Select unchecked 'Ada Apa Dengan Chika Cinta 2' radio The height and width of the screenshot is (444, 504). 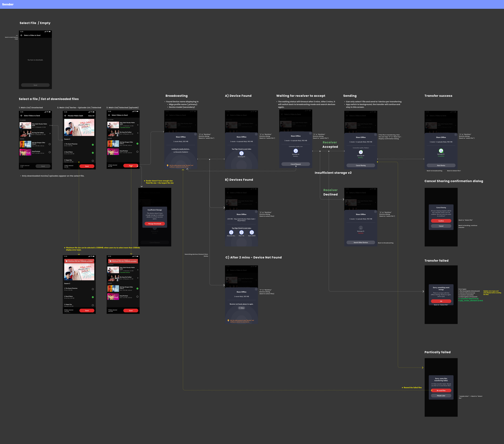pyautogui.click(x=50, y=144)
